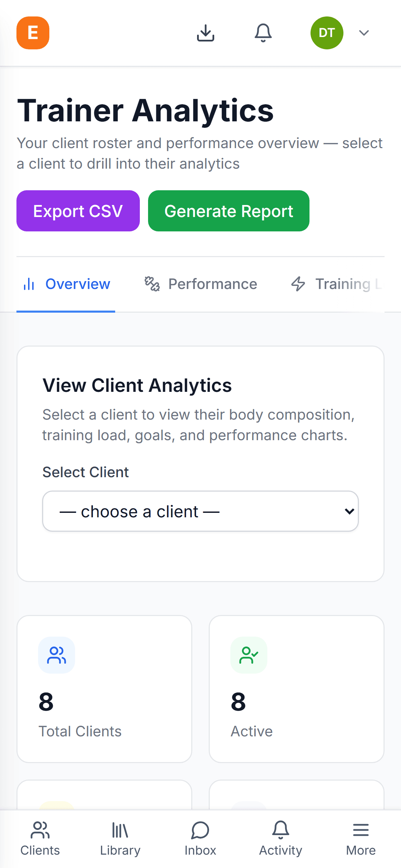Open the choose a client dropdown

coord(200,511)
